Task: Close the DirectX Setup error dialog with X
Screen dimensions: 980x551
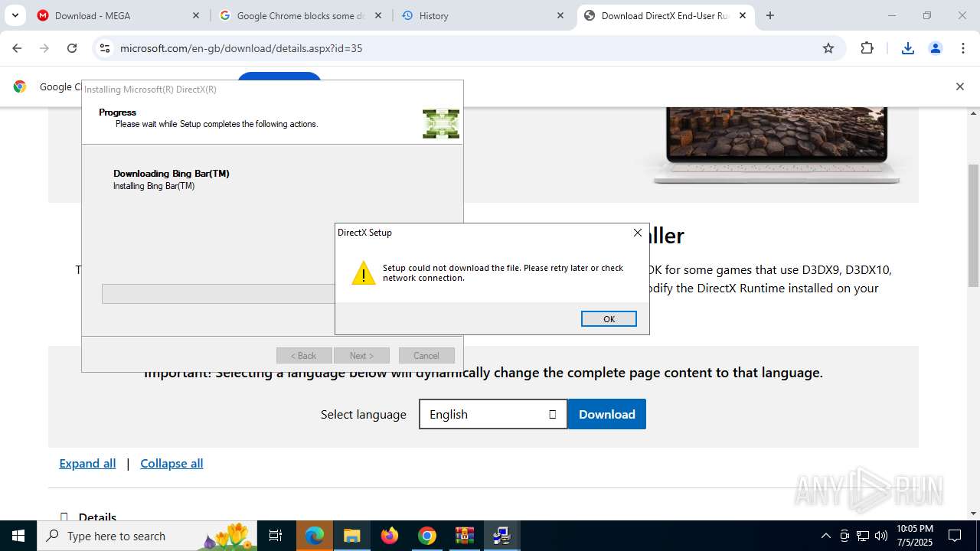Action: 637,233
